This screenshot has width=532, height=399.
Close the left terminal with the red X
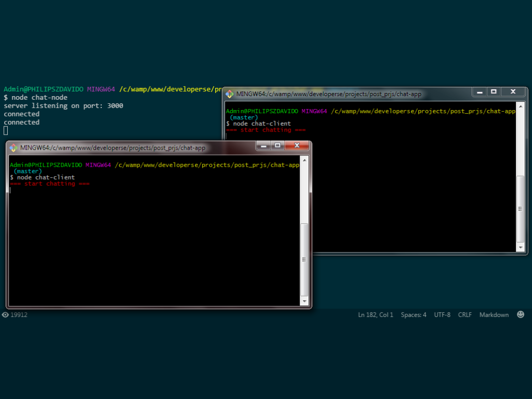[297, 145]
